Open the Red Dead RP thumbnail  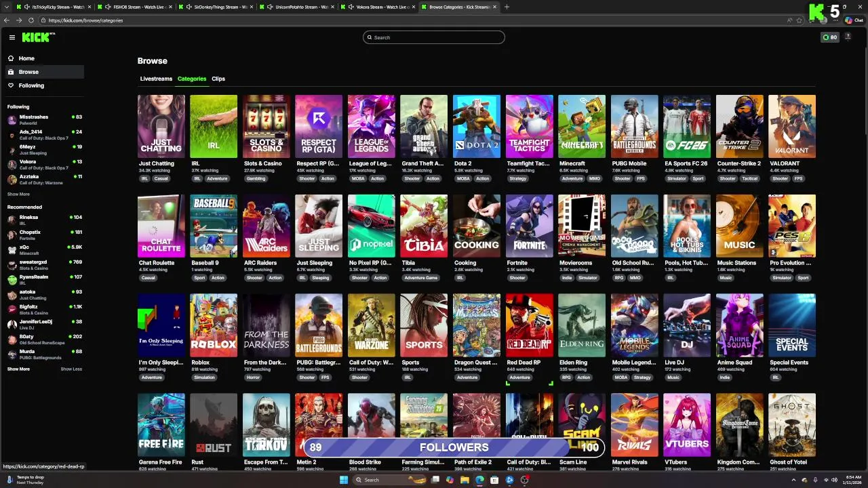click(530, 325)
